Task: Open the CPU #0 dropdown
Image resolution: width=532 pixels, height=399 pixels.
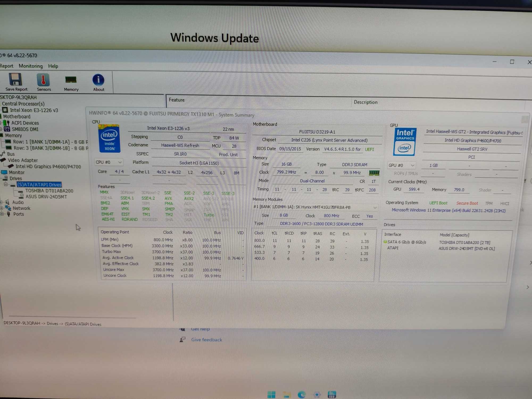Action: [109, 162]
